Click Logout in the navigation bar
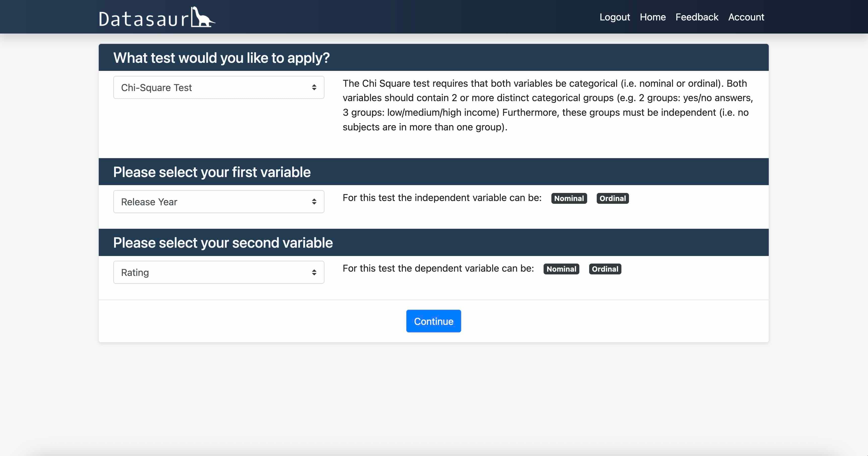This screenshot has height=456, width=868. coord(615,17)
